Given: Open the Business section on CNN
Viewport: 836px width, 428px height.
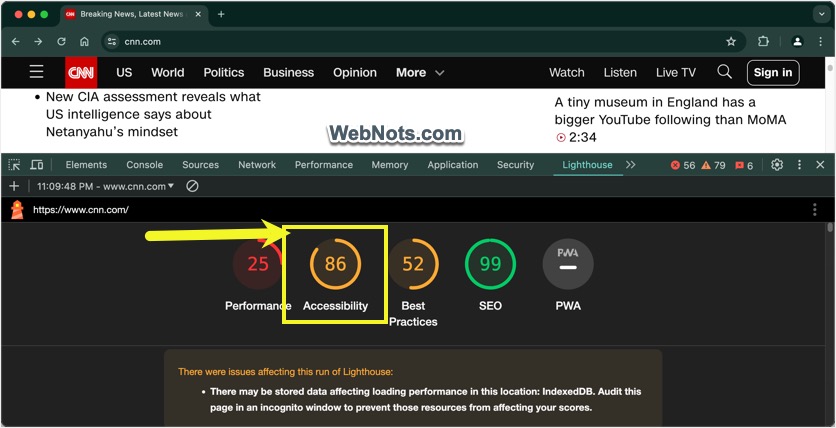Looking at the screenshot, I should click(288, 72).
